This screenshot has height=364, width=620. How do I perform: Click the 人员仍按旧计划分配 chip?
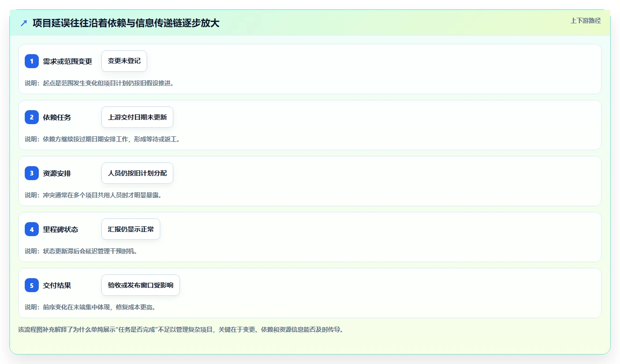pos(137,173)
